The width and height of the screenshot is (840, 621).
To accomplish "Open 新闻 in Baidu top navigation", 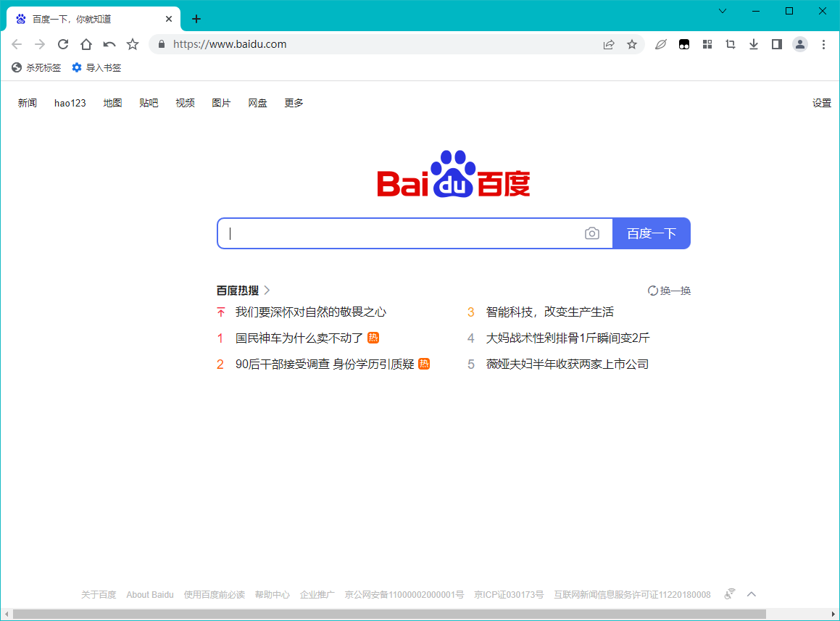I will tap(28, 103).
